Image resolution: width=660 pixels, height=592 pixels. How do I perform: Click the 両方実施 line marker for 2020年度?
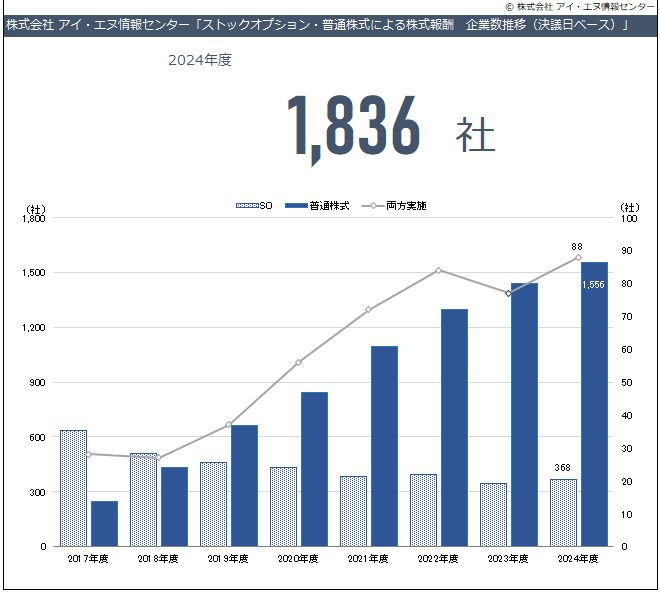click(298, 363)
